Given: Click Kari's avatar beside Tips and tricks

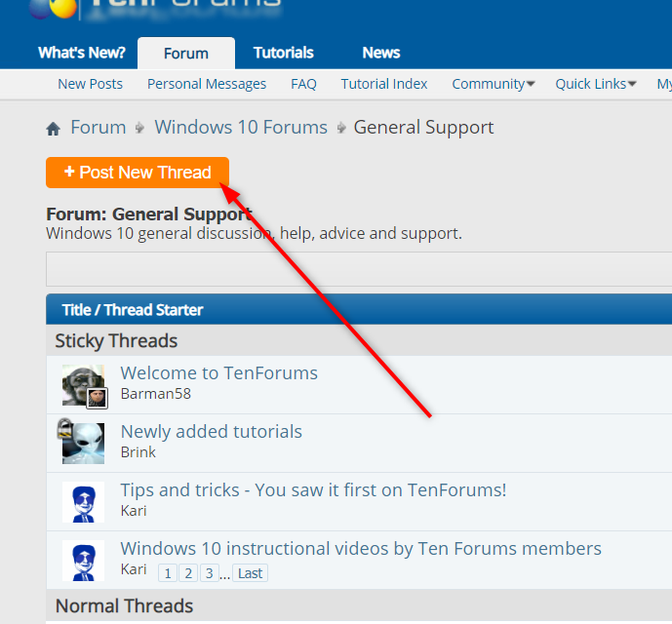Looking at the screenshot, I should coord(83,502).
